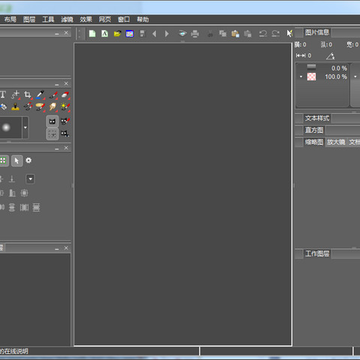Image resolution: width=360 pixels, height=360 pixels.
Task: Click the cut scissors icon
Action: coord(210,33)
